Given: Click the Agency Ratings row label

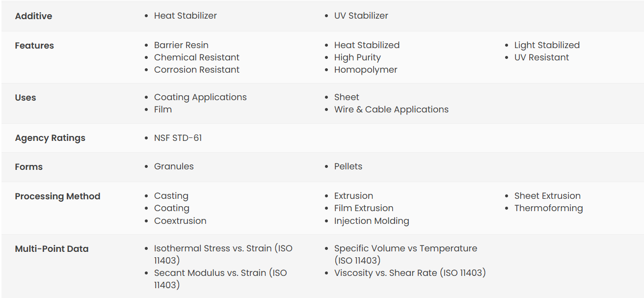Looking at the screenshot, I should click(x=50, y=138).
